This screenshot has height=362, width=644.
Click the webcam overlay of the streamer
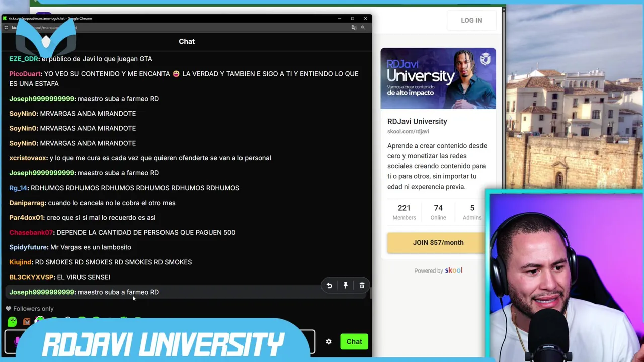(565, 276)
